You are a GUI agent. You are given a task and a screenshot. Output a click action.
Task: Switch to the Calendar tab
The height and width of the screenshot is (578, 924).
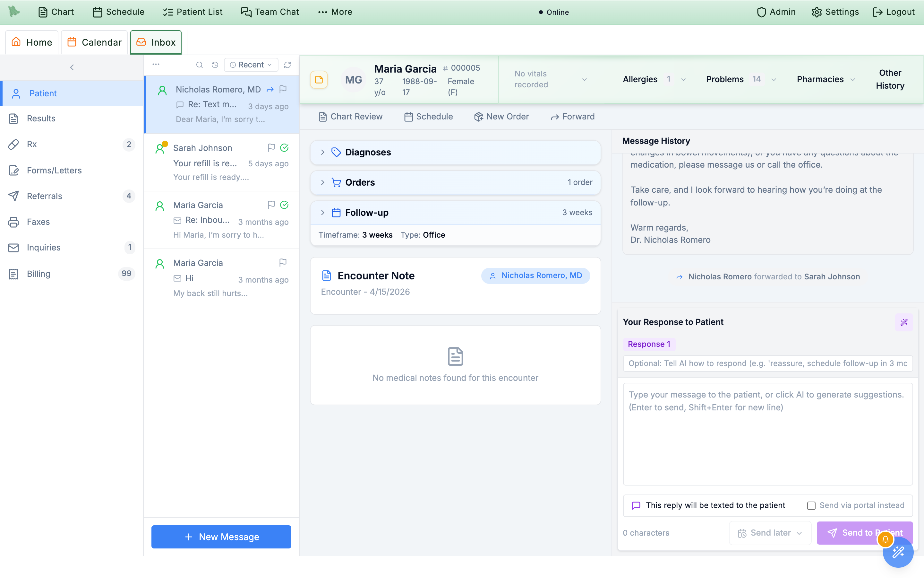94,42
